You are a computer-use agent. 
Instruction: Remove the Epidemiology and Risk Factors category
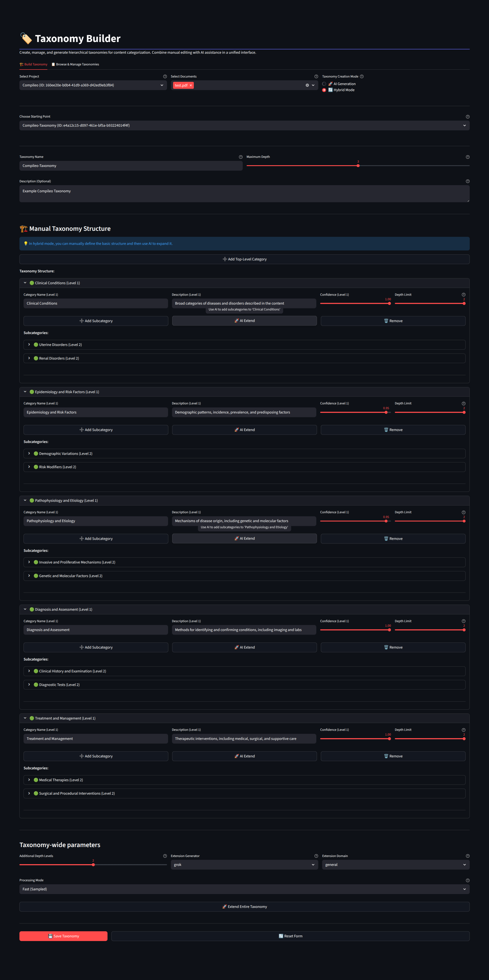tap(393, 430)
